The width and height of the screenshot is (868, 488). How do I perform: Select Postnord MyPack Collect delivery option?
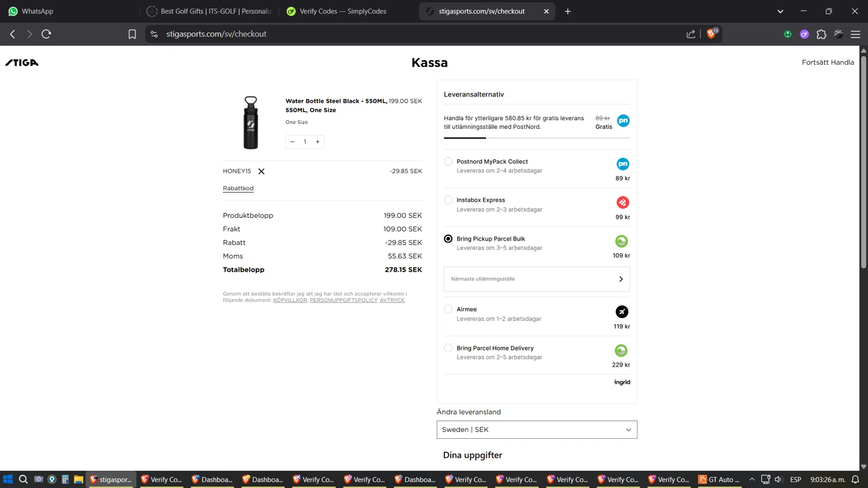(448, 161)
